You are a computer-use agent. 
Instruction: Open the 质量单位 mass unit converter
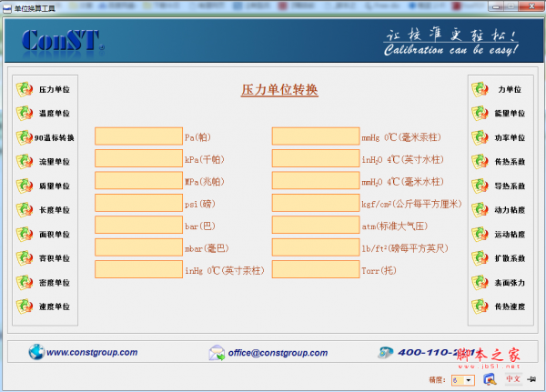[43, 186]
